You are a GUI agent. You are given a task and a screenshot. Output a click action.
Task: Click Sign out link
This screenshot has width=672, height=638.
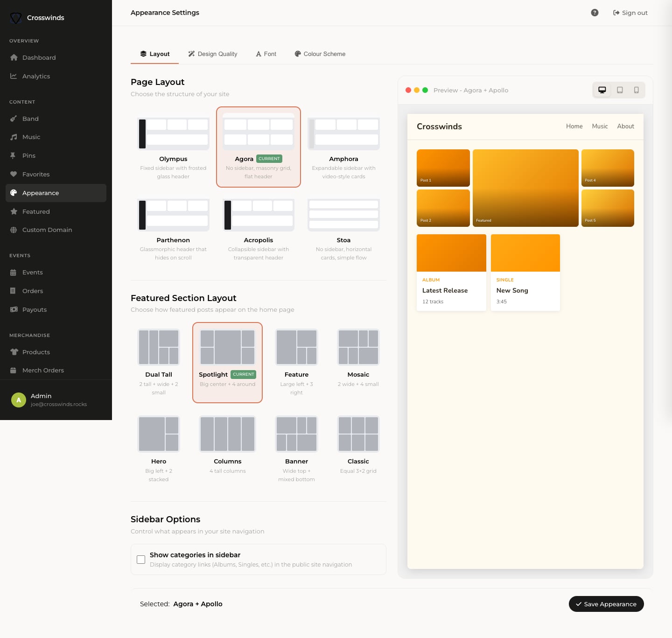pyautogui.click(x=630, y=13)
